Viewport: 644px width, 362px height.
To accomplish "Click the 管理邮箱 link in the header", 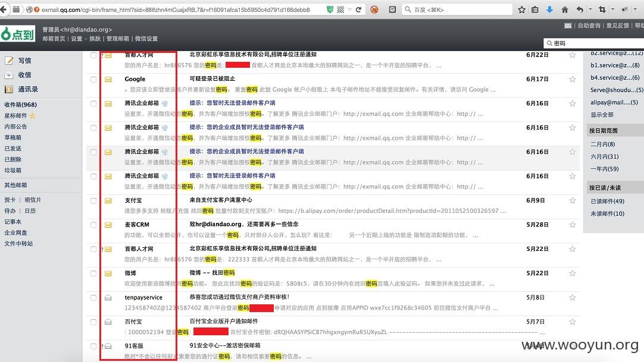I will click(118, 39).
